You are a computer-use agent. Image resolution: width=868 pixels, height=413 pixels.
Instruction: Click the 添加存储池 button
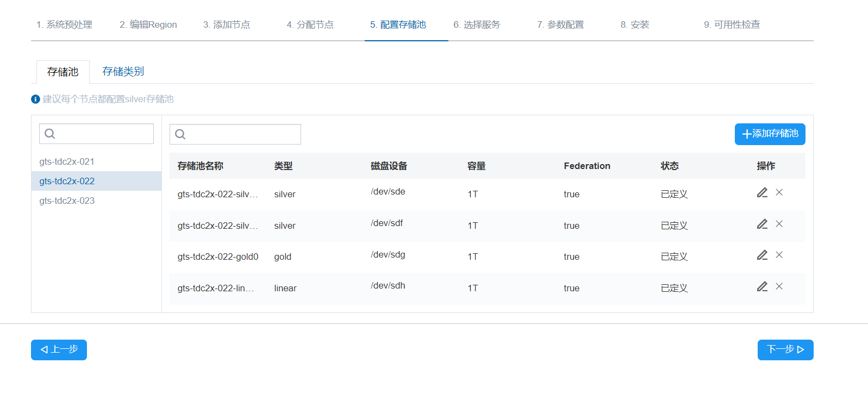770,134
